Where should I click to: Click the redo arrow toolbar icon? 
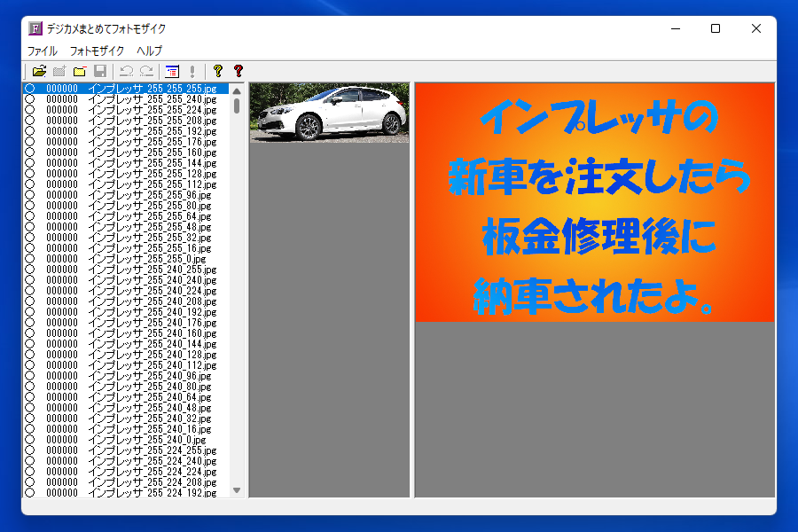(x=146, y=71)
